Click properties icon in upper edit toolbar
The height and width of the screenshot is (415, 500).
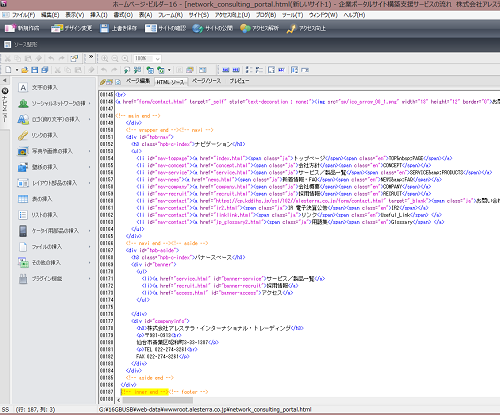[x=74, y=59]
